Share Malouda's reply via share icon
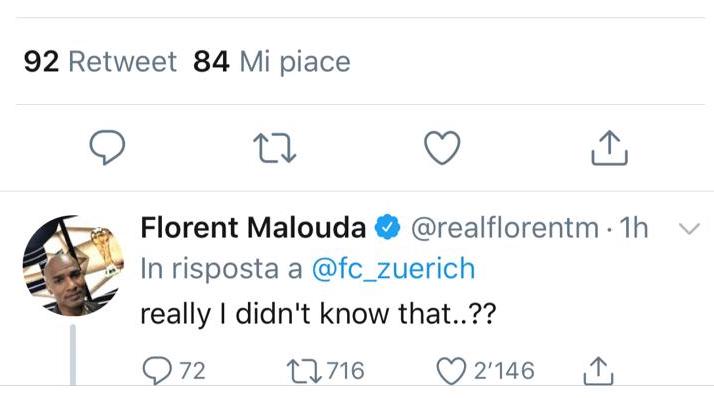The image size is (714, 398). [598, 371]
